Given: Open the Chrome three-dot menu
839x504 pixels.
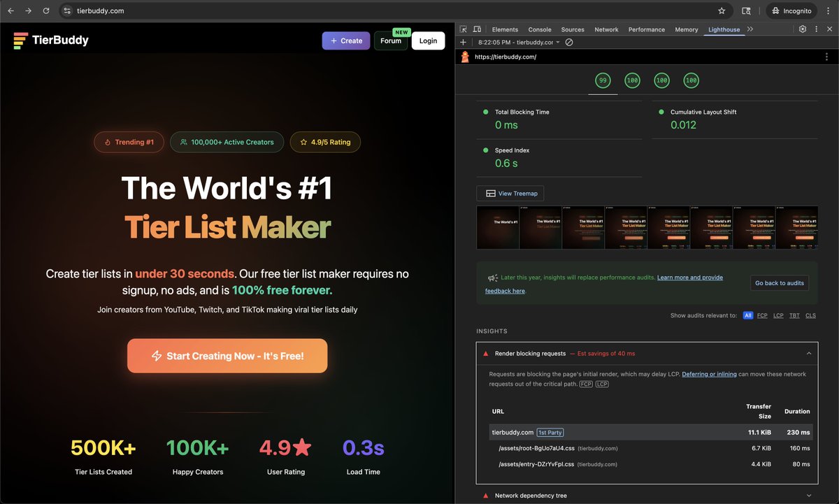Looking at the screenshot, I should (828, 11).
